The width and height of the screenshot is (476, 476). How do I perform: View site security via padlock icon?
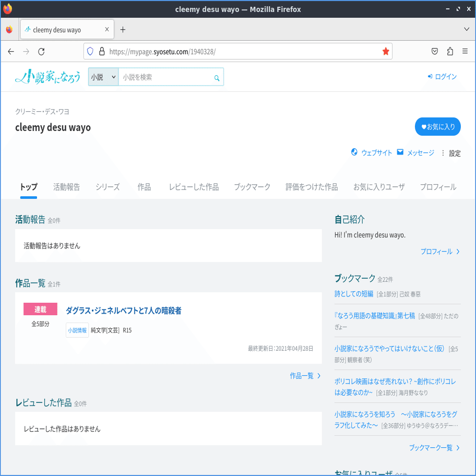point(102,51)
